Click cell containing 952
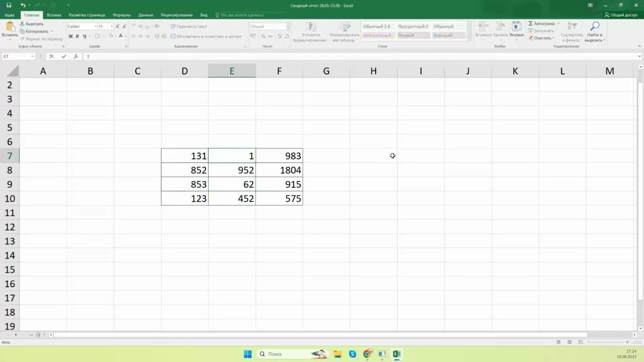Image resolution: width=644 pixels, height=362 pixels. tap(232, 170)
